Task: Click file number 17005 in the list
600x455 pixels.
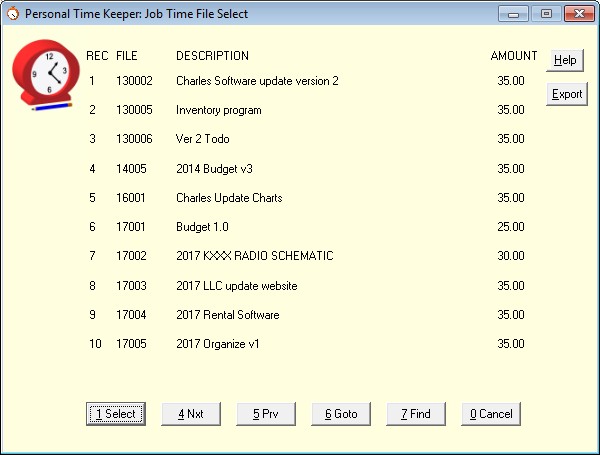Action: pos(130,344)
